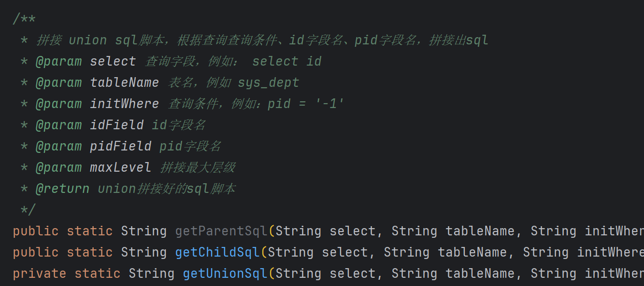Click pidField in the Javadoc comment
The height and width of the screenshot is (286, 644).
pos(121,146)
